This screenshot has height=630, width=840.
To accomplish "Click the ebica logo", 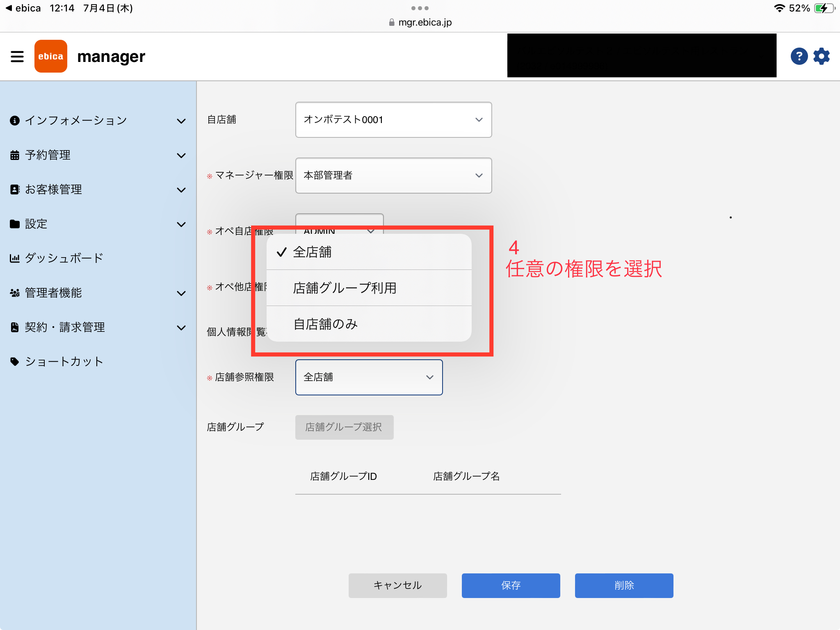I will (x=51, y=56).
